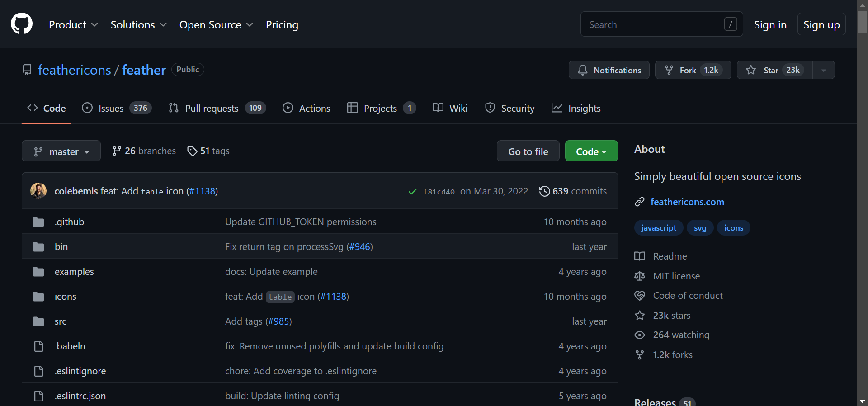Switch to the Actions tab
Screen dimensions: 868x406
point(307,109)
